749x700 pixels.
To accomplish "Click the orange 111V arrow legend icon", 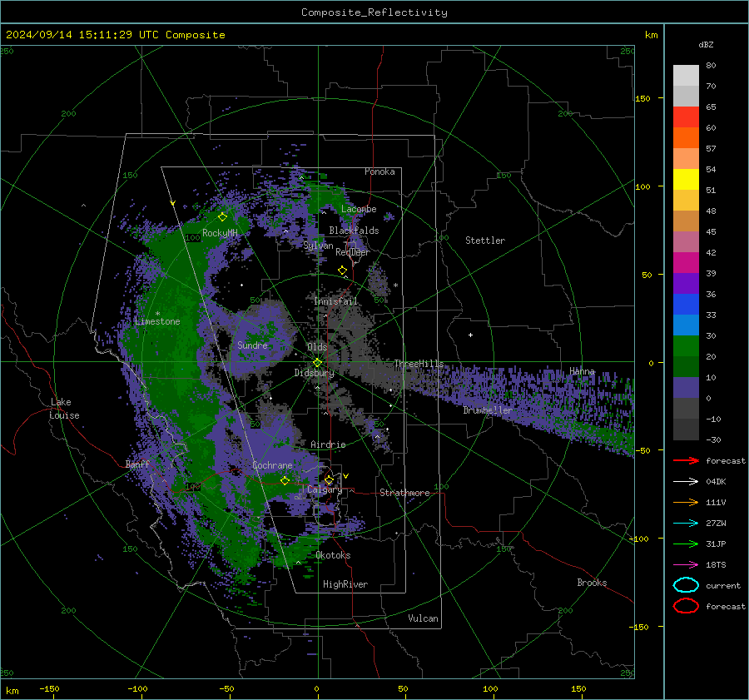I will [686, 502].
